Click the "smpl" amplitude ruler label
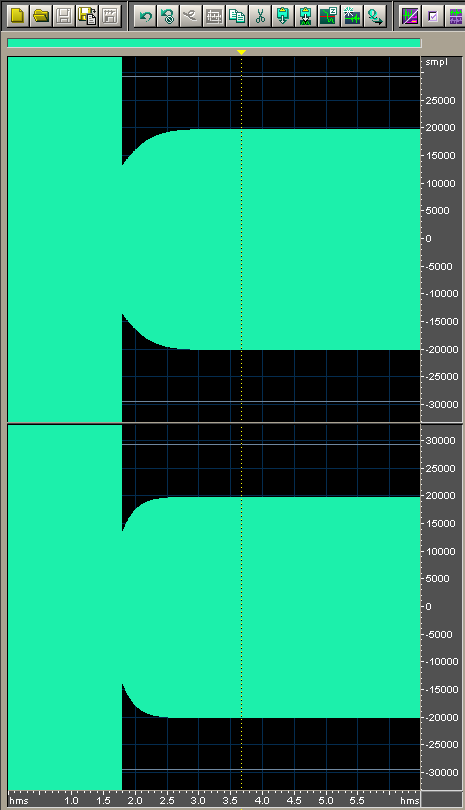 (437, 62)
